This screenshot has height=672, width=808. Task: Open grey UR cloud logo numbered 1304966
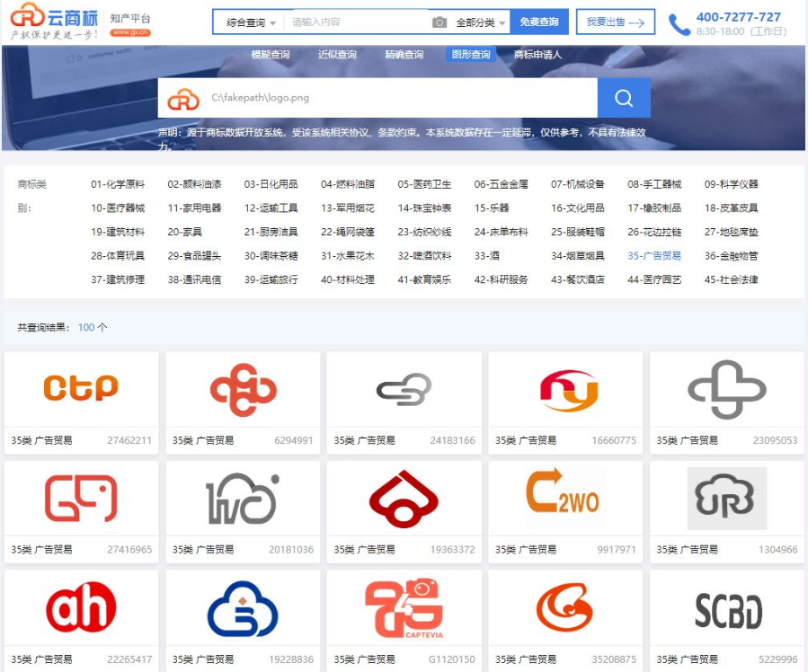click(726, 498)
